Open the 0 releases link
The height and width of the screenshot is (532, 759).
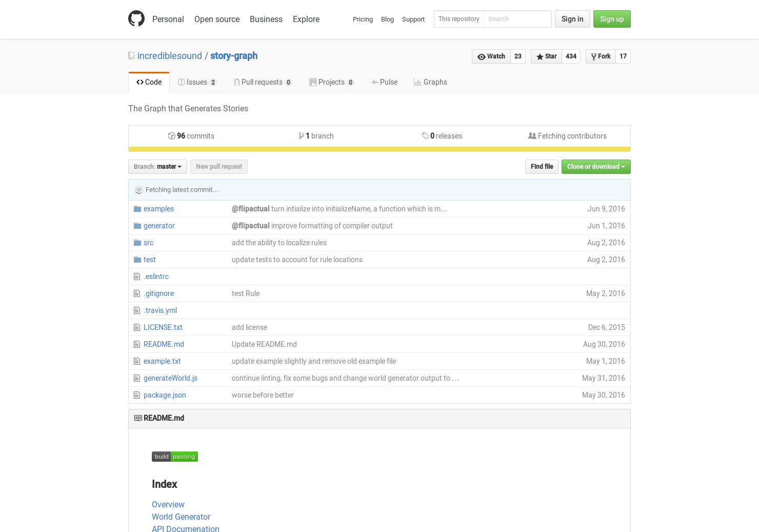click(x=442, y=136)
